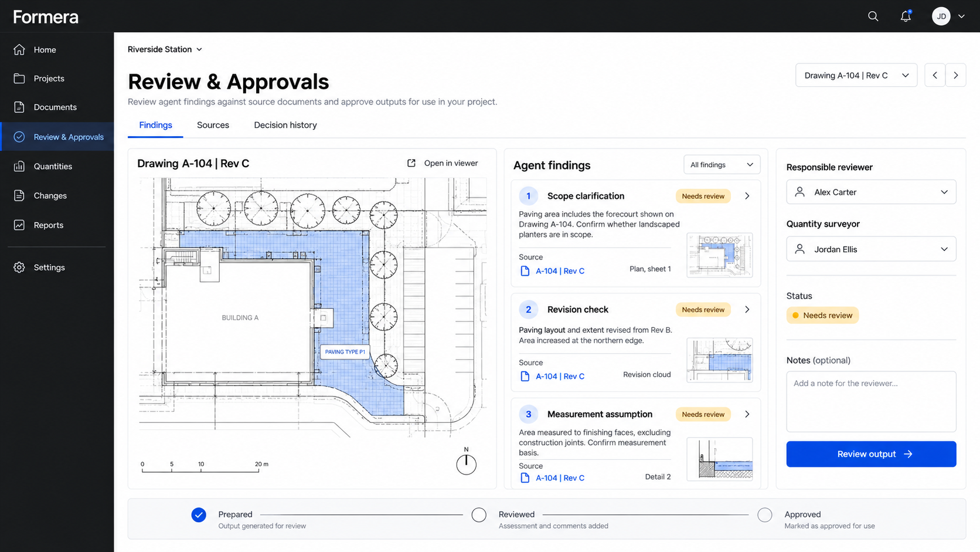Open Responsible reviewer Alex Carter dropdown

coord(871,192)
